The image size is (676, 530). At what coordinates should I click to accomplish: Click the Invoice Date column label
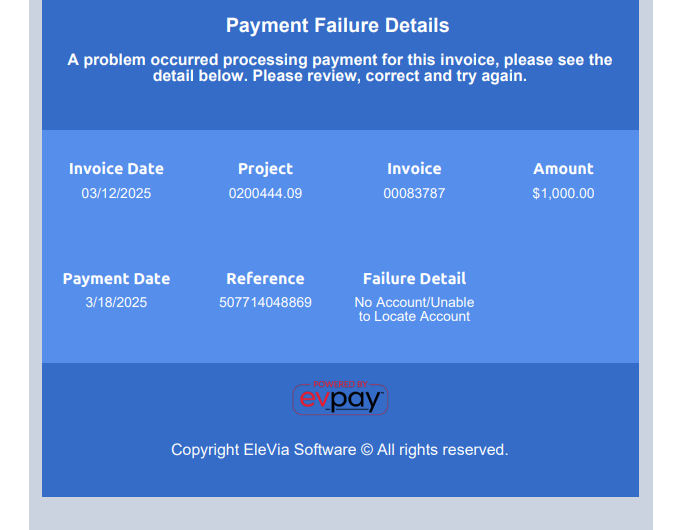click(x=116, y=169)
